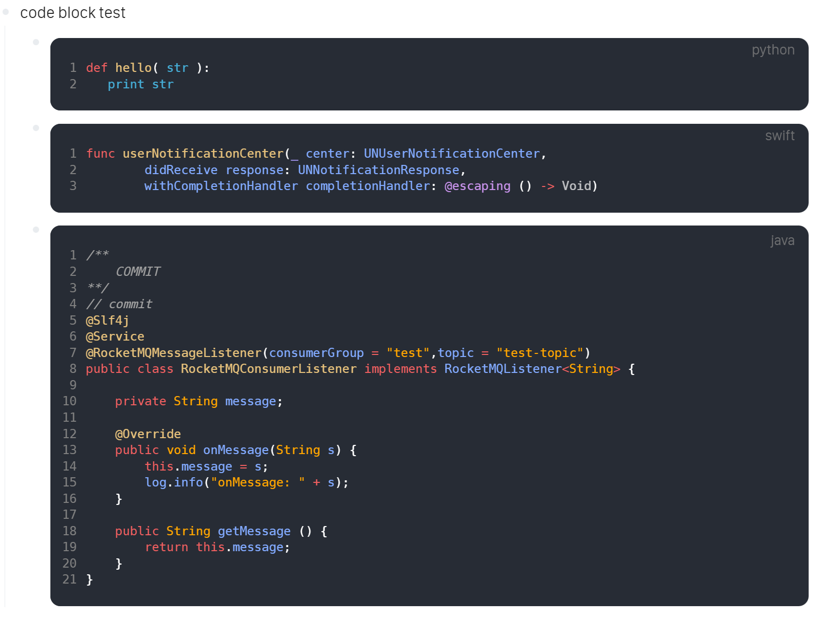Click line number 14 in the java block

(x=69, y=466)
